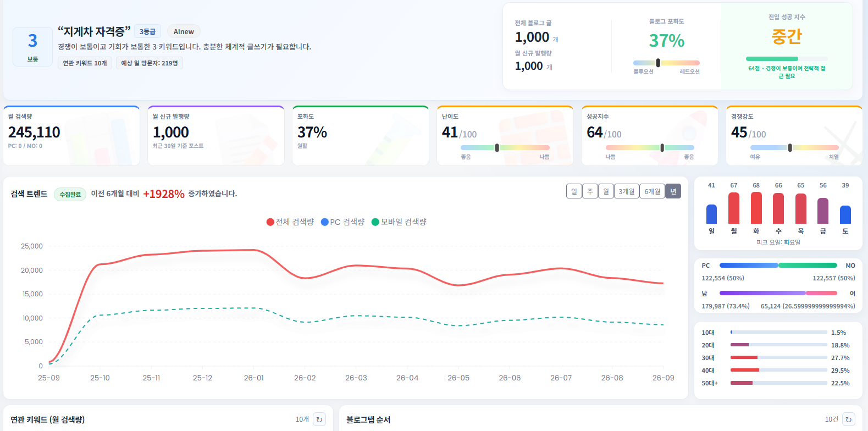This screenshot has height=431, width=868.
Task: Toggle the 모바일 검색량 legend series
Action: 399,222
